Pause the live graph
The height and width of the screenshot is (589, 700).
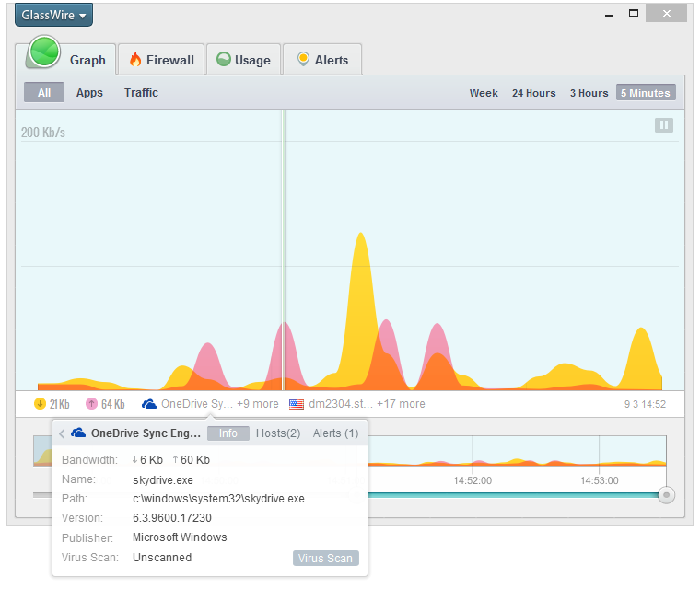(x=663, y=125)
